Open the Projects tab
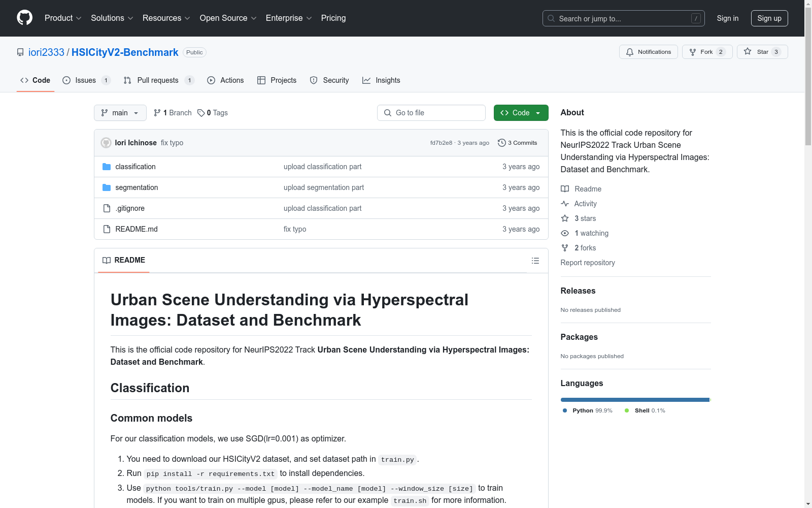The width and height of the screenshot is (812, 508). click(x=277, y=80)
